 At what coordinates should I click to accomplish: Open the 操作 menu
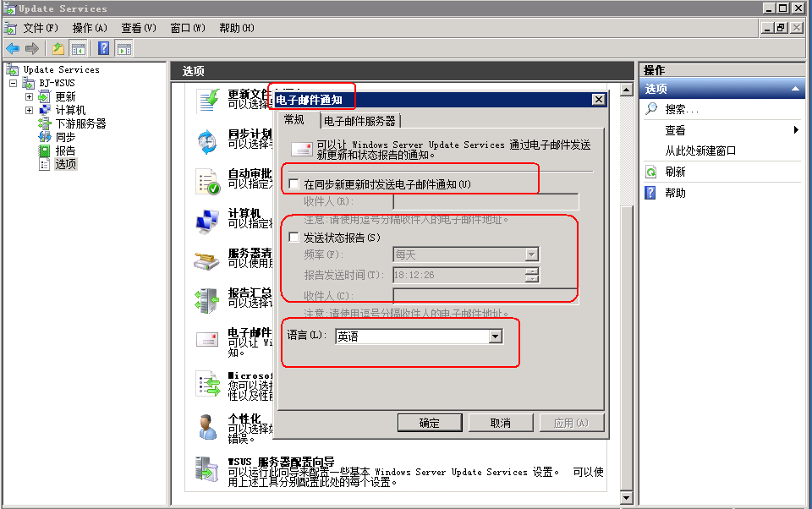pyautogui.click(x=90, y=28)
